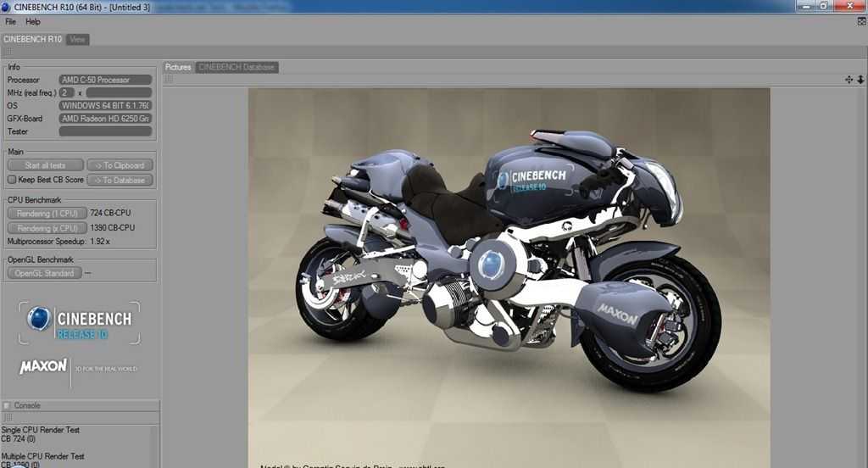This screenshot has height=468, width=868.
Task: Close the CINEBENCH window
Action: tap(849, 6)
